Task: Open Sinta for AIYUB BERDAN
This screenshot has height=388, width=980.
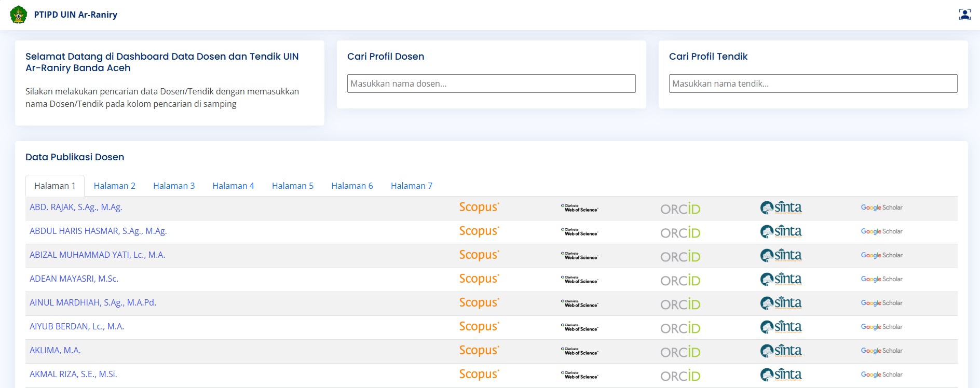Action: click(x=781, y=327)
